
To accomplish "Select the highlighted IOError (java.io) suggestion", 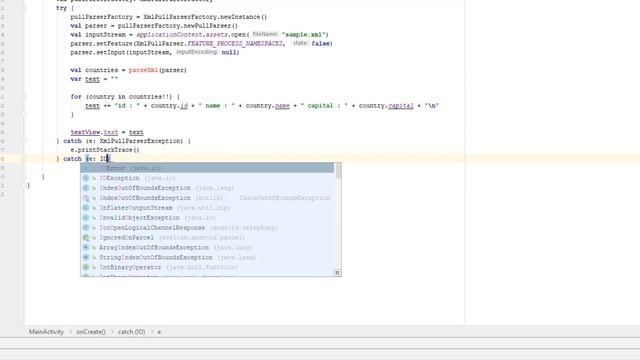I will 207,168.
